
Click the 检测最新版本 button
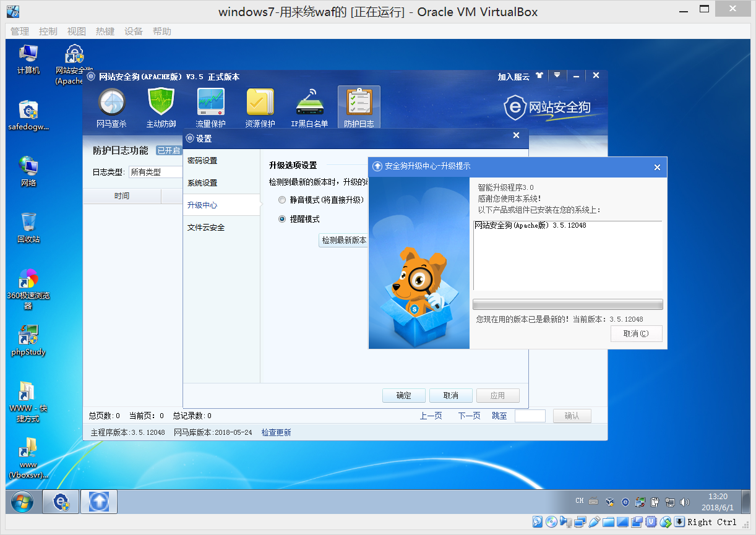click(x=344, y=240)
